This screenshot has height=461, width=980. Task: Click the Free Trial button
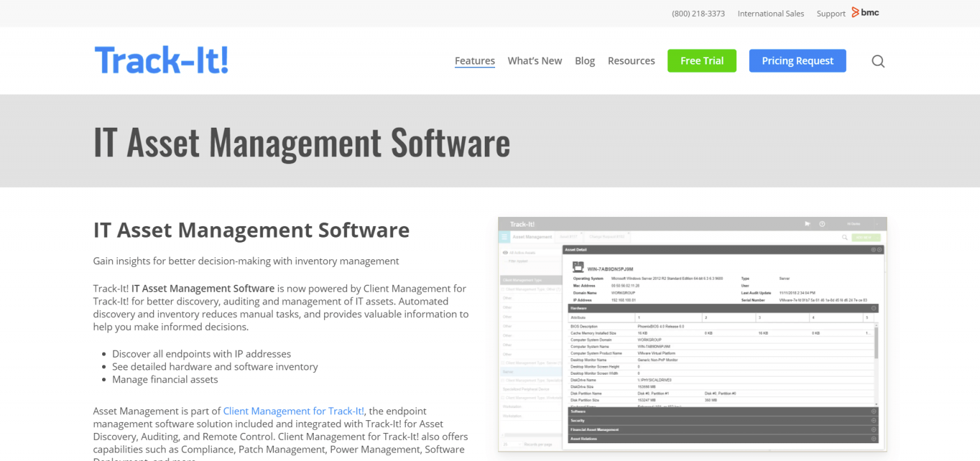point(702,61)
